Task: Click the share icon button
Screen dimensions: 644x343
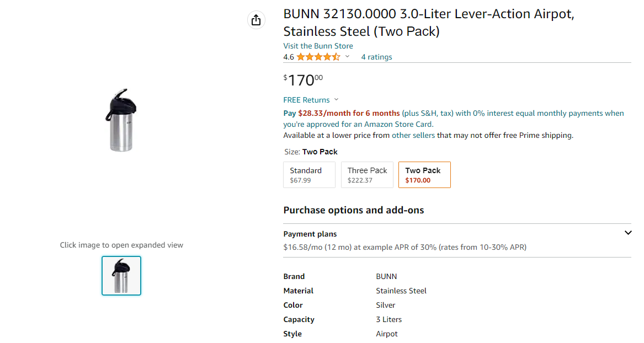Action: (256, 20)
